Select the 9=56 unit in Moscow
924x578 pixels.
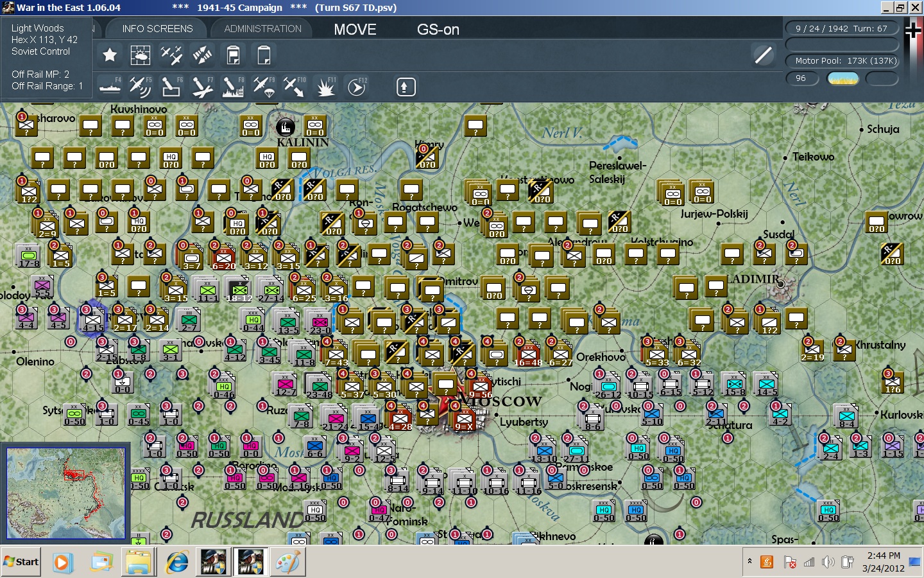pyautogui.click(x=480, y=385)
